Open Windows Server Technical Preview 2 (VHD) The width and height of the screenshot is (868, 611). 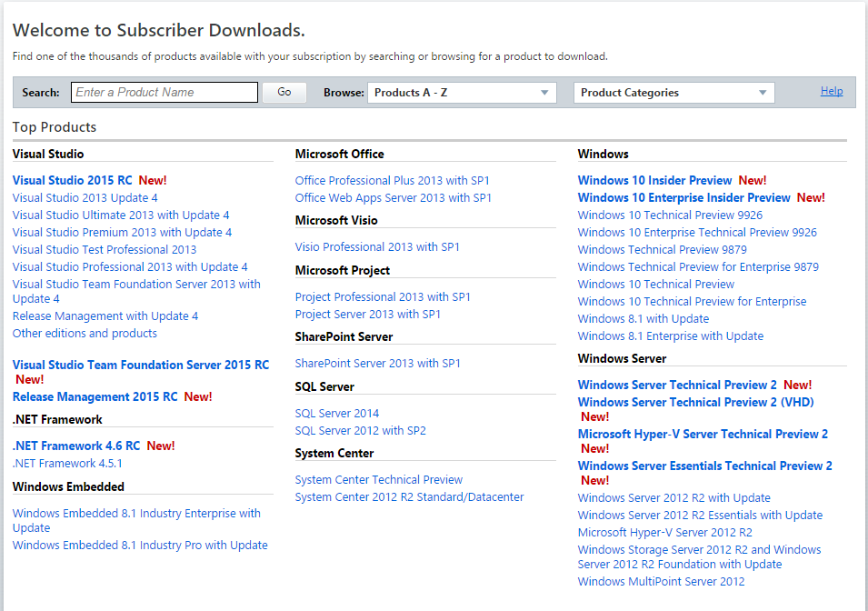[x=696, y=402]
